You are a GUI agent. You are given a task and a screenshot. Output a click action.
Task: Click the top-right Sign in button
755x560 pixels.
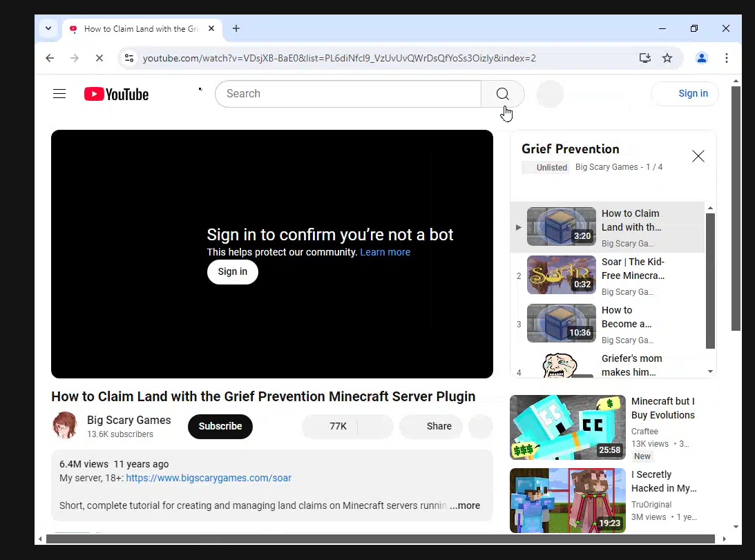pos(685,93)
